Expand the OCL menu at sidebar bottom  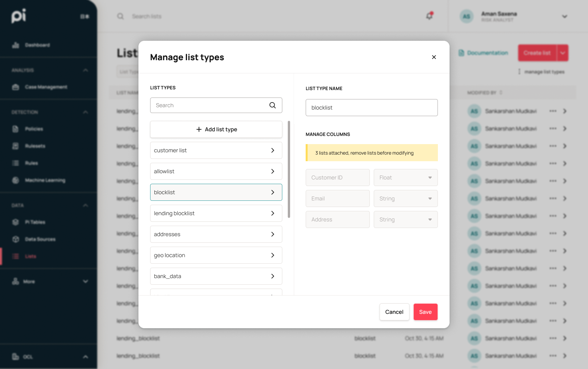click(x=86, y=357)
